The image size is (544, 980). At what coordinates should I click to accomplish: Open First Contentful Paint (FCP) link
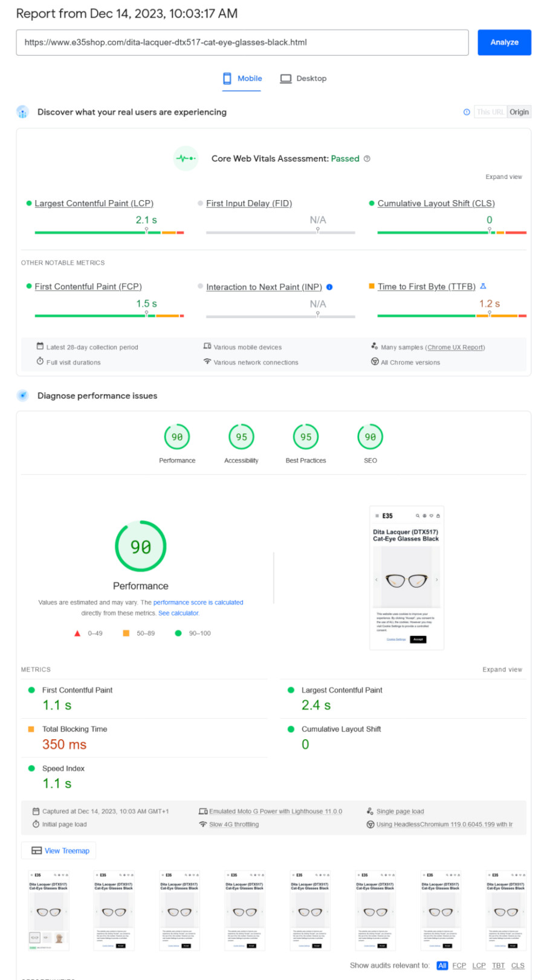click(x=88, y=287)
